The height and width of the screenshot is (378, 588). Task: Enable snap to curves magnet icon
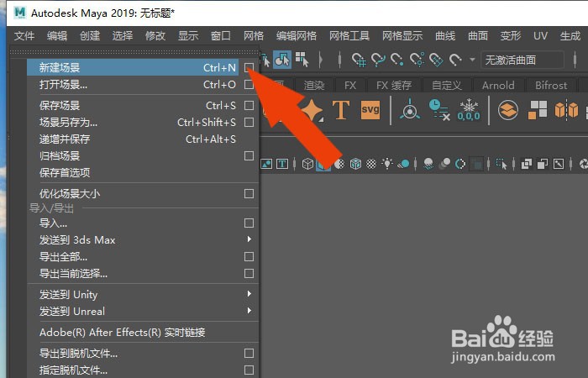pyautogui.click(x=378, y=60)
